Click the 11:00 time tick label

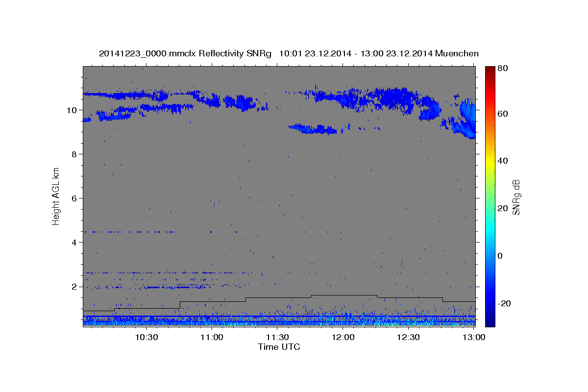(212, 337)
